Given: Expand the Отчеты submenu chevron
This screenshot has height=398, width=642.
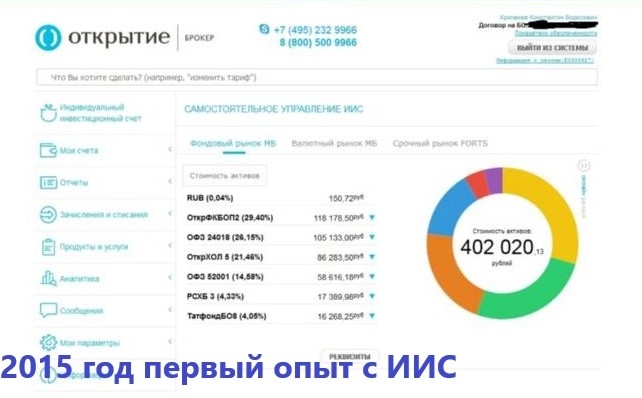Looking at the screenshot, I should (170, 181).
